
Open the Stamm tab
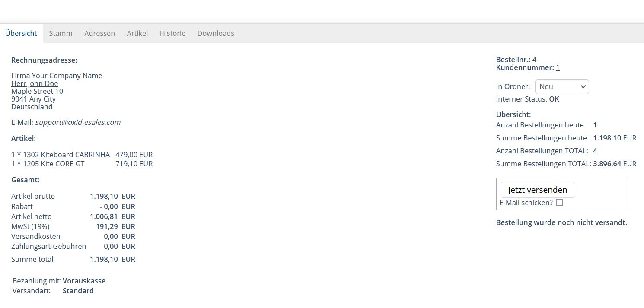click(61, 33)
